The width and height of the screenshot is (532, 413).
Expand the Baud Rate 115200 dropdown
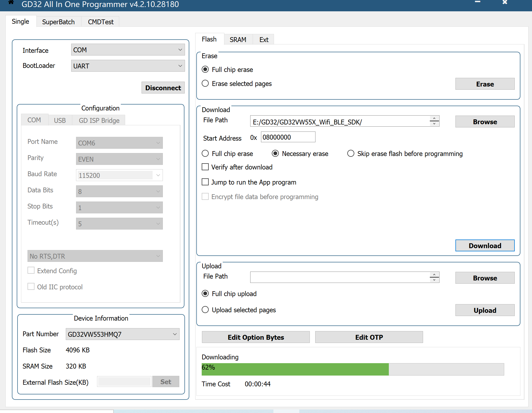pyautogui.click(x=158, y=175)
